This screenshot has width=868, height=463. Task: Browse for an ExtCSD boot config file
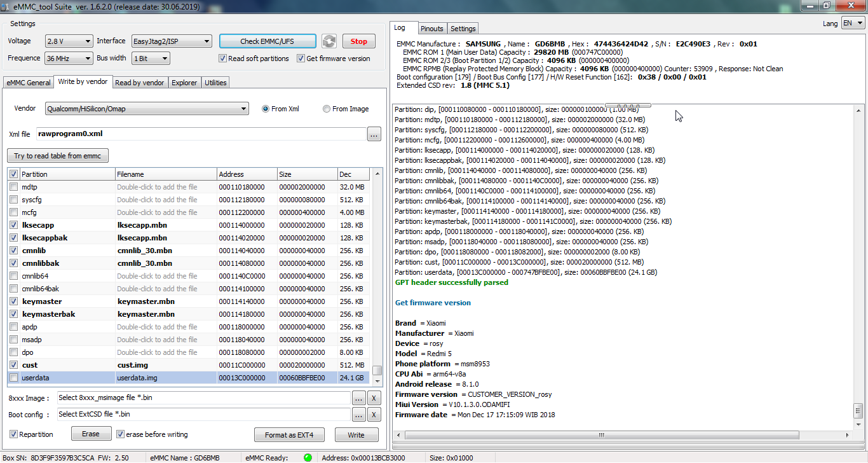(359, 415)
